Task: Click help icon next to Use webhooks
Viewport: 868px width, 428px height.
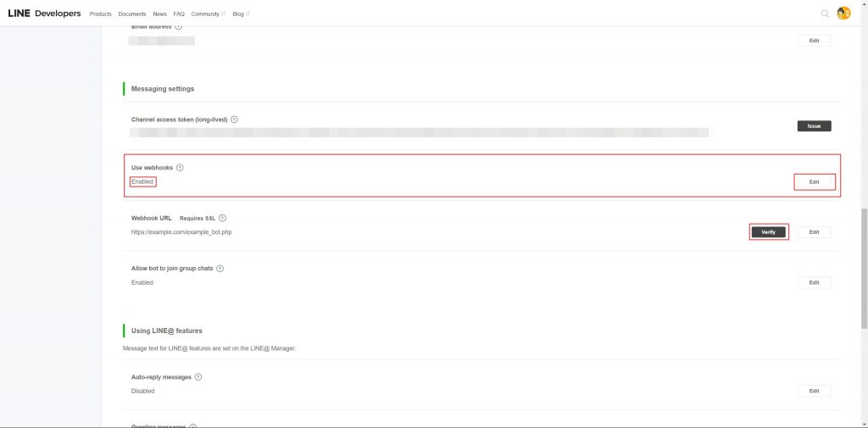Action: (180, 168)
